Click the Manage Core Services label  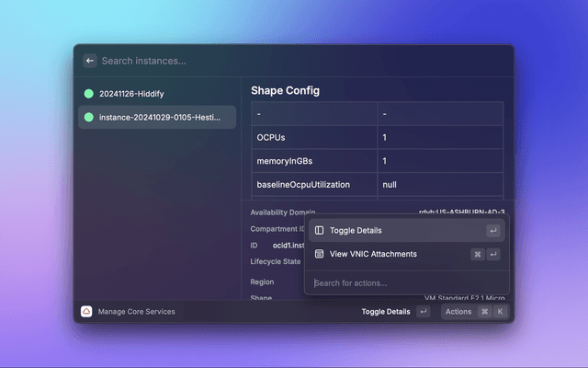pos(136,312)
